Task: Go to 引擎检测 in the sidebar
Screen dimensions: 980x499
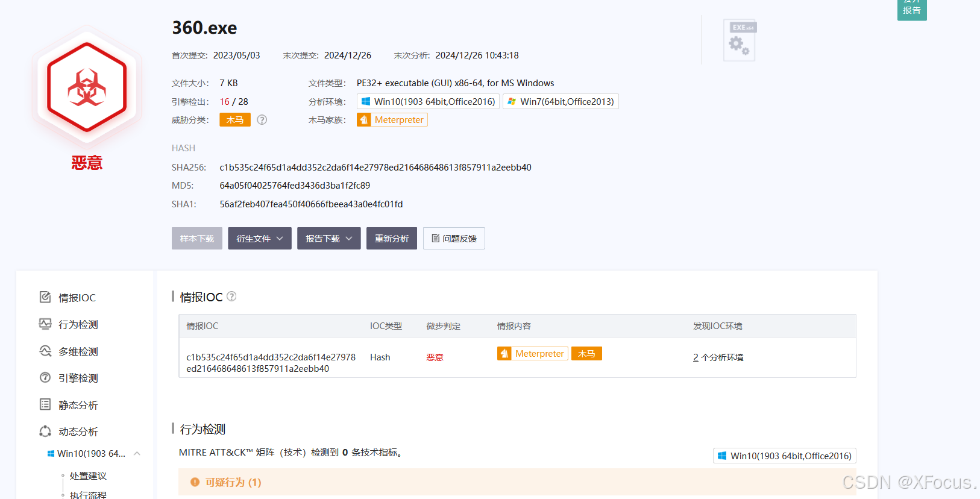Action: click(x=78, y=378)
